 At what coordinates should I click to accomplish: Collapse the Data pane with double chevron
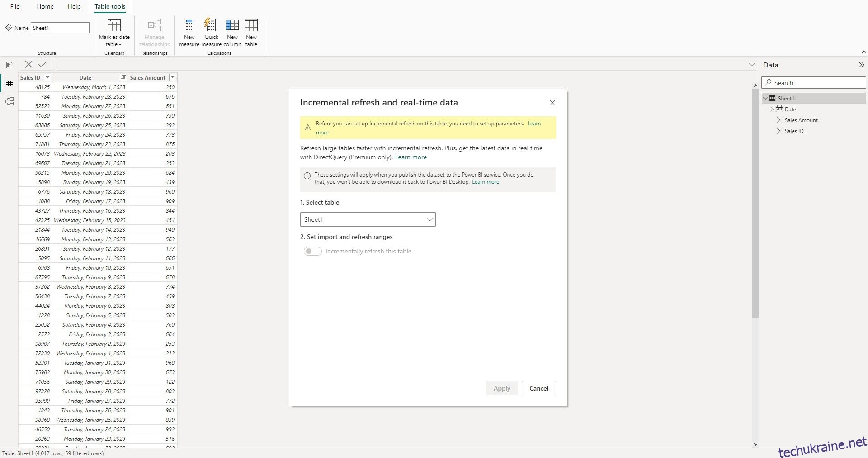click(861, 65)
